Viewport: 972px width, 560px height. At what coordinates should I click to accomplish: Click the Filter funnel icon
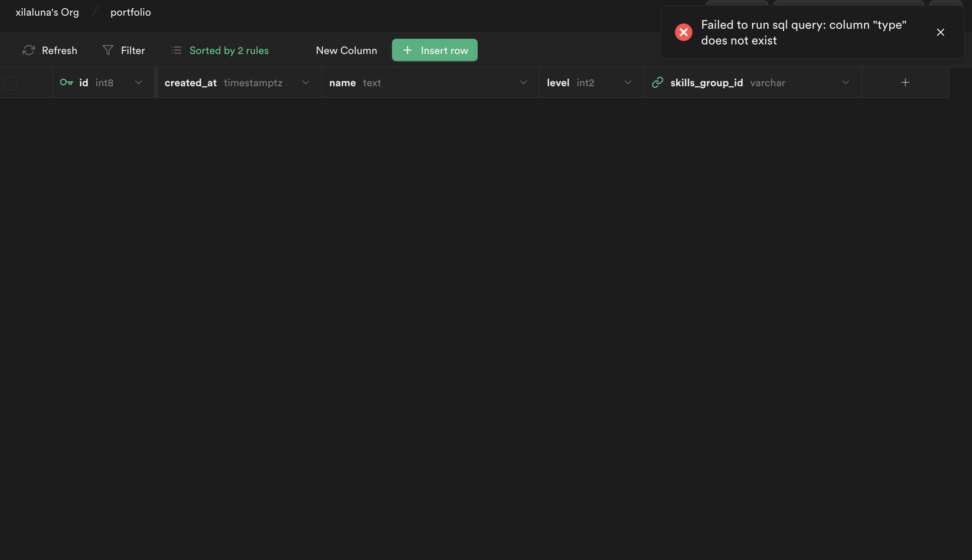[108, 51]
